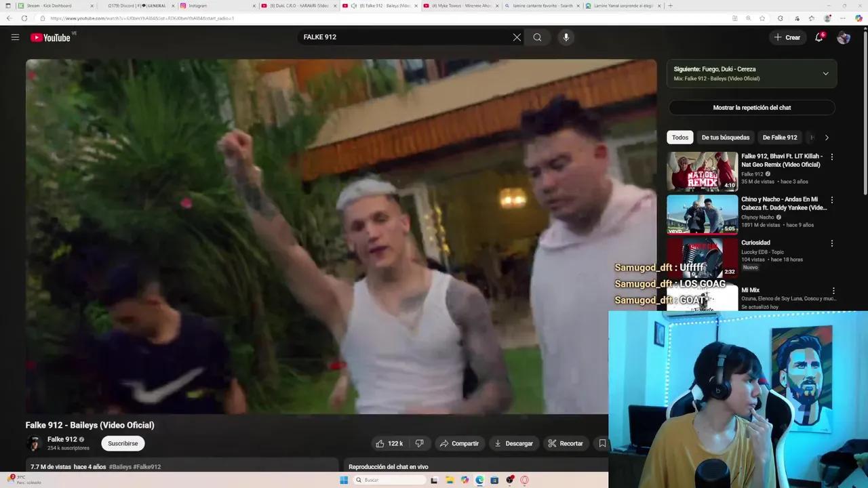Image resolution: width=868 pixels, height=488 pixels.
Task: Open the Copilot icon in the taskbar
Action: point(465,480)
